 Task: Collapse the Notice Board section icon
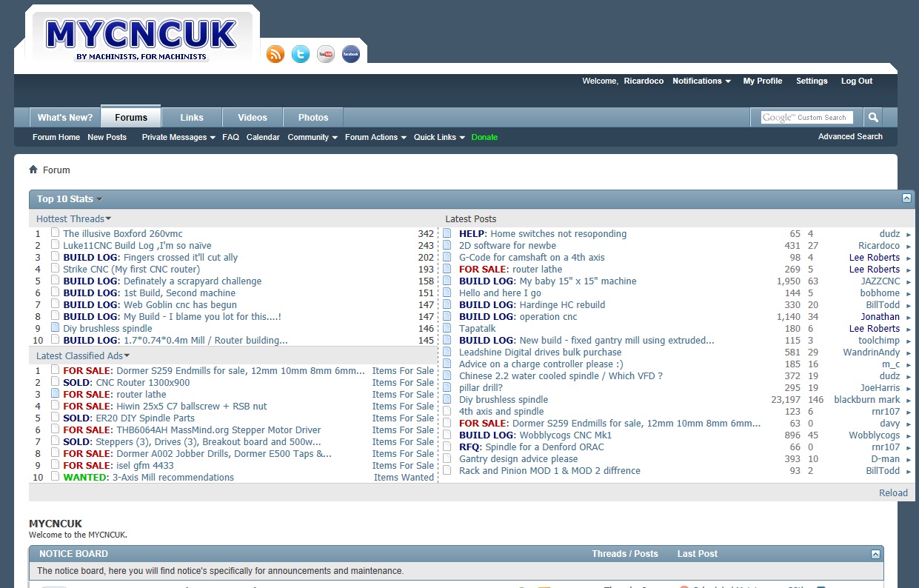point(876,554)
